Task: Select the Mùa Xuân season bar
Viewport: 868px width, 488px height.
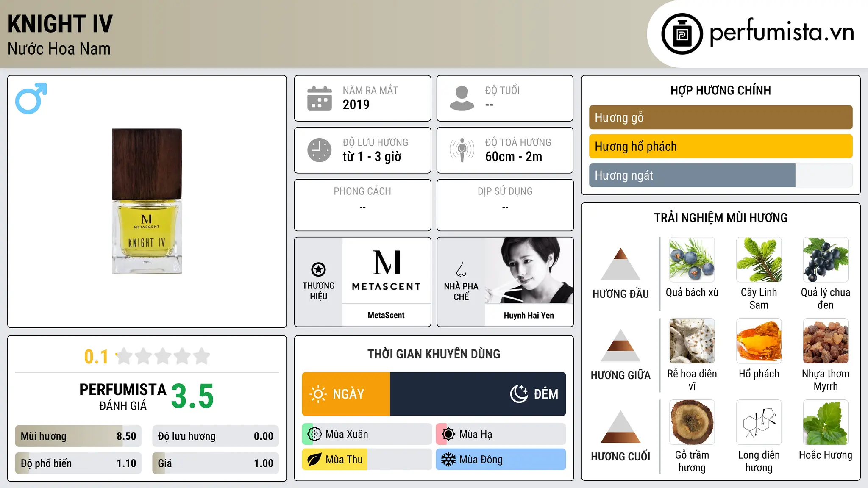Action: tap(367, 434)
